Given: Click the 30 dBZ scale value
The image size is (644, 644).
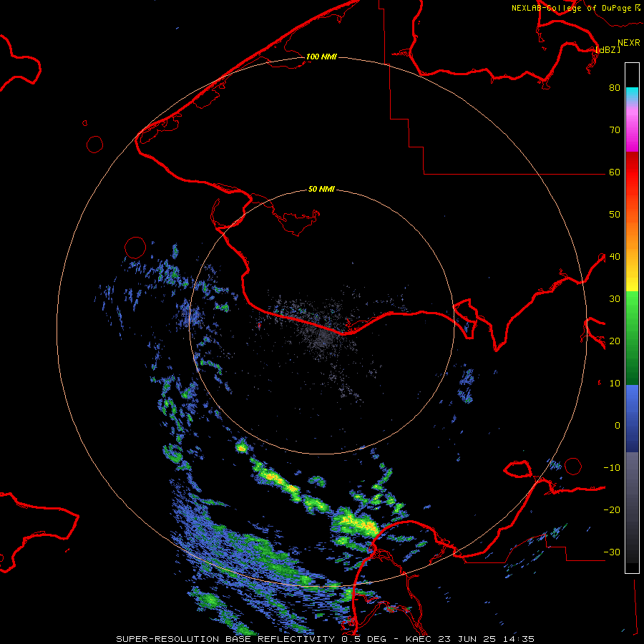Looking at the screenshot, I should pyautogui.click(x=615, y=299).
